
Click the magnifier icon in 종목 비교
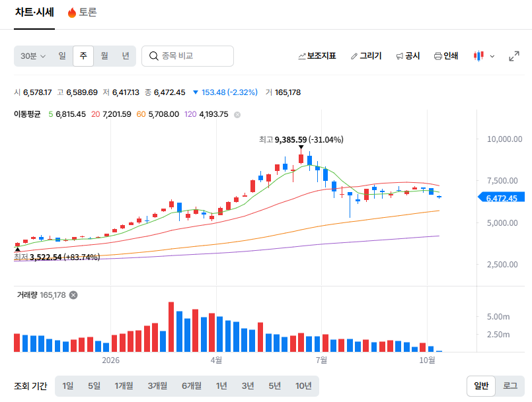[154, 56]
